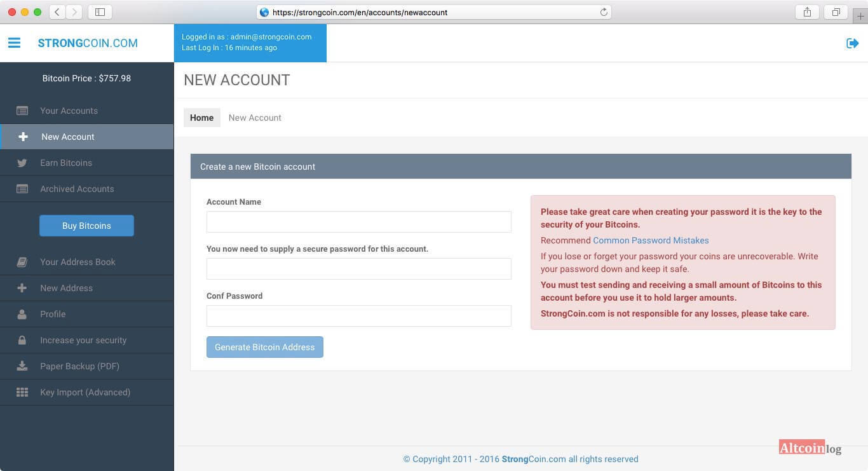The height and width of the screenshot is (471, 868).
Task: Open the Safari share button
Action: click(x=807, y=12)
